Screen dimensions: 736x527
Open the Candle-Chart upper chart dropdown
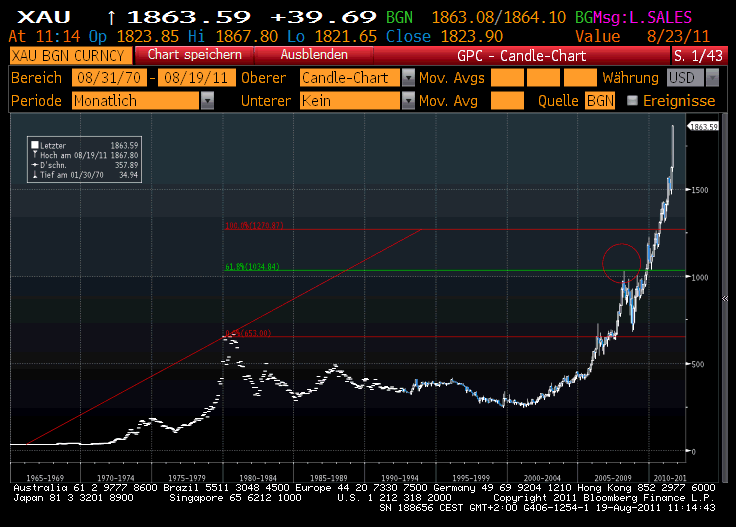coord(408,77)
